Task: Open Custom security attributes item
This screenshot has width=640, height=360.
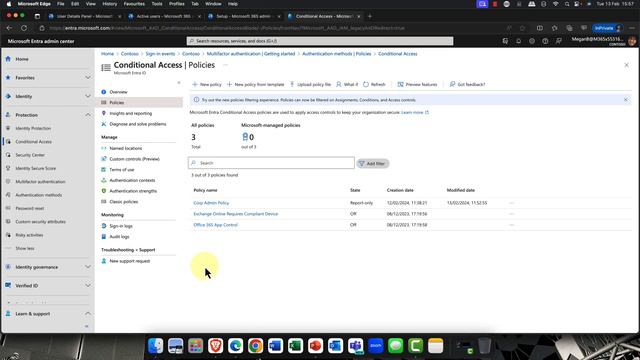Action: click(40, 222)
